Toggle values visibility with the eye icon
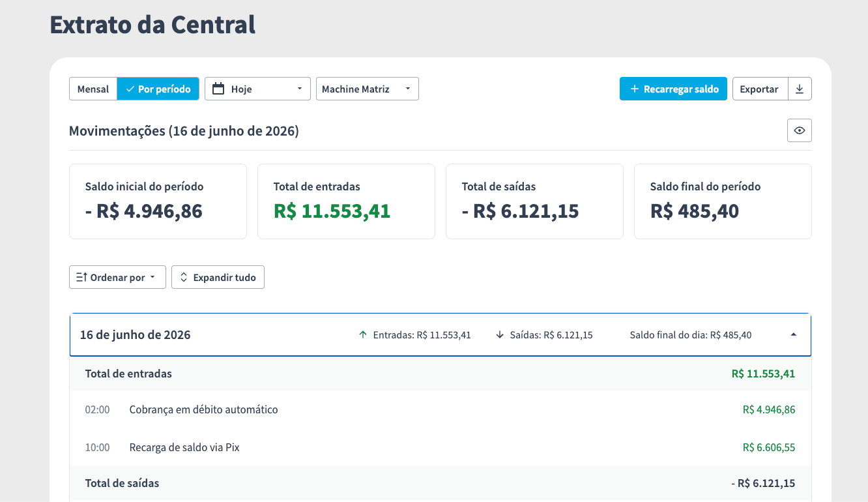 [x=800, y=130]
